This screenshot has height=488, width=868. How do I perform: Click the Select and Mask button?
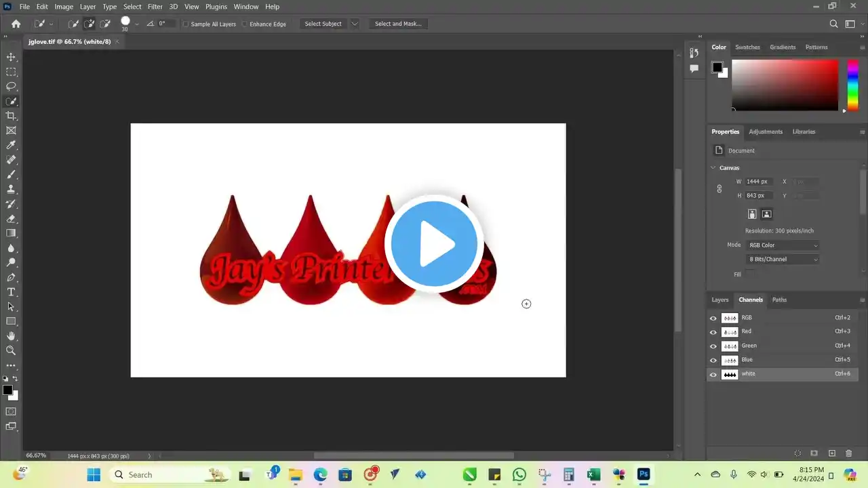click(398, 24)
